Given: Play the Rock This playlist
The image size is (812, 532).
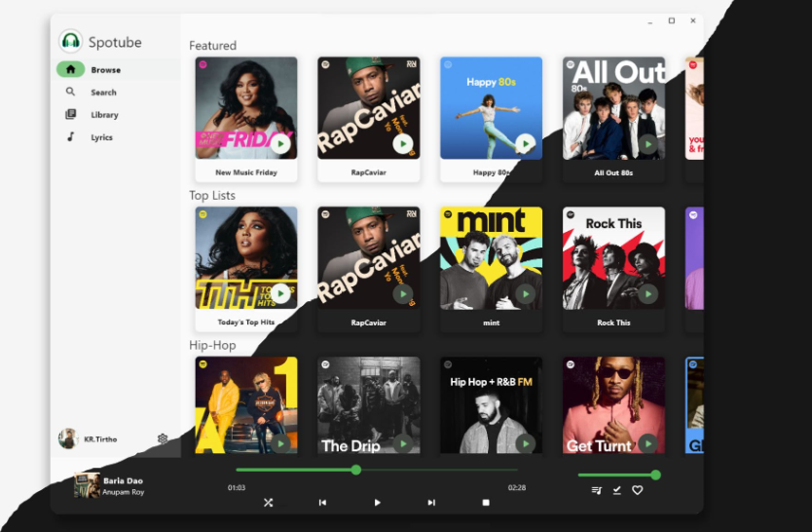Looking at the screenshot, I should point(647,293).
